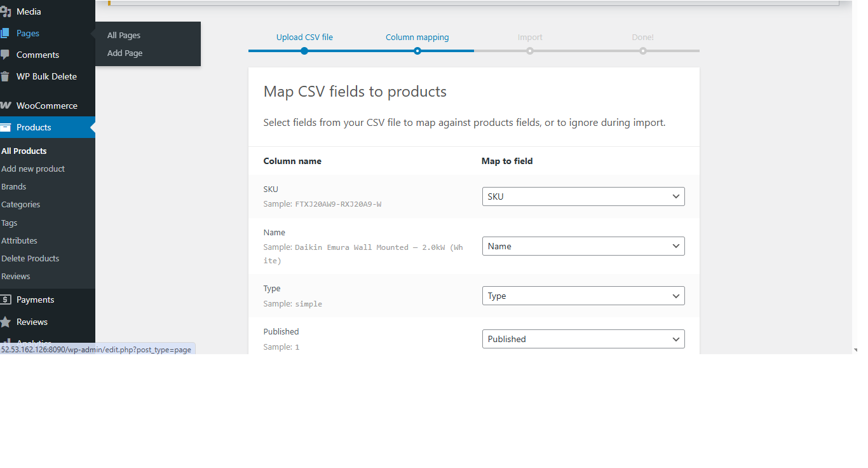The image size is (868, 468).
Task: Click the Pages sidebar icon
Action: click(5, 33)
